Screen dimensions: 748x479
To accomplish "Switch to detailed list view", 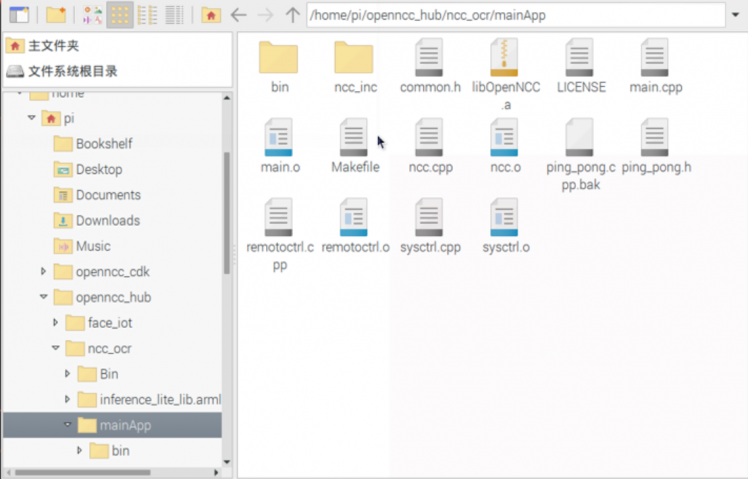I will click(x=174, y=15).
